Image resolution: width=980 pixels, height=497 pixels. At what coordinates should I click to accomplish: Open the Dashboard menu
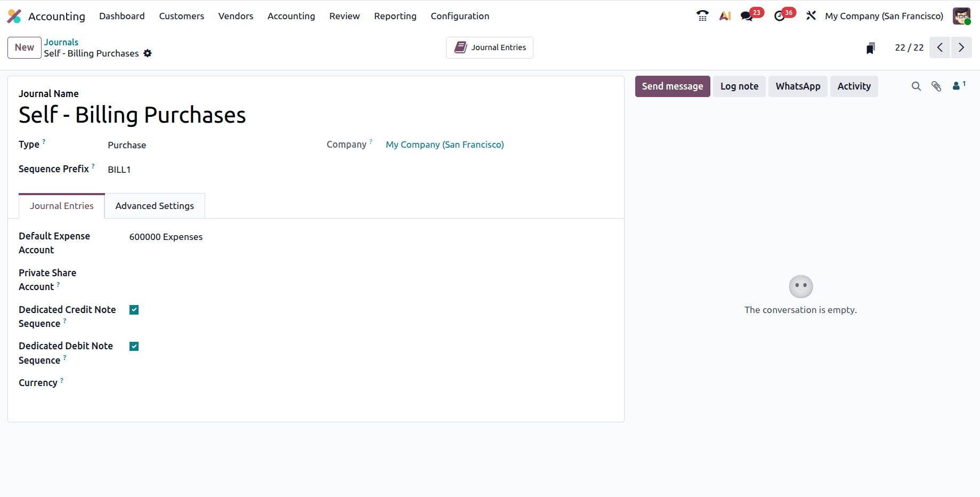[122, 16]
